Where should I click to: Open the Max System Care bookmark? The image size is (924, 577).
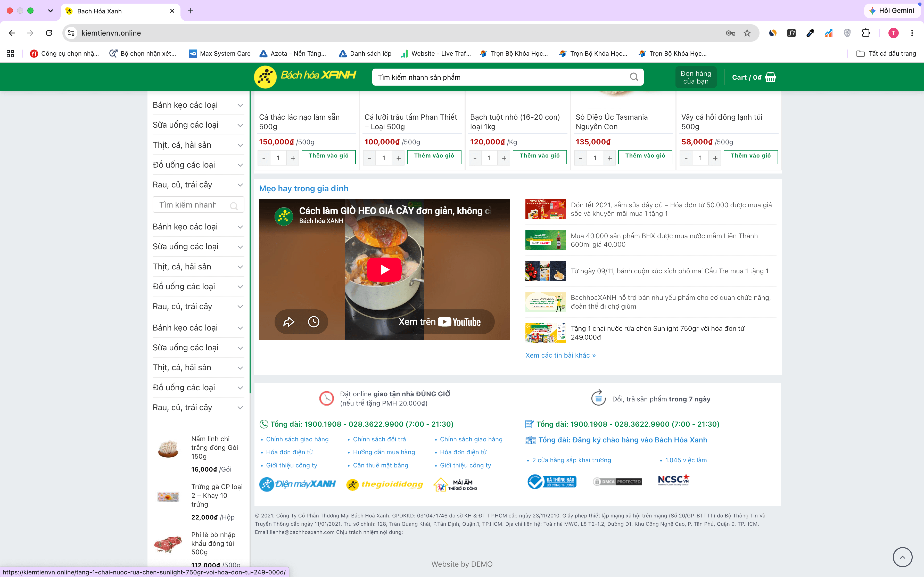click(x=220, y=53)
